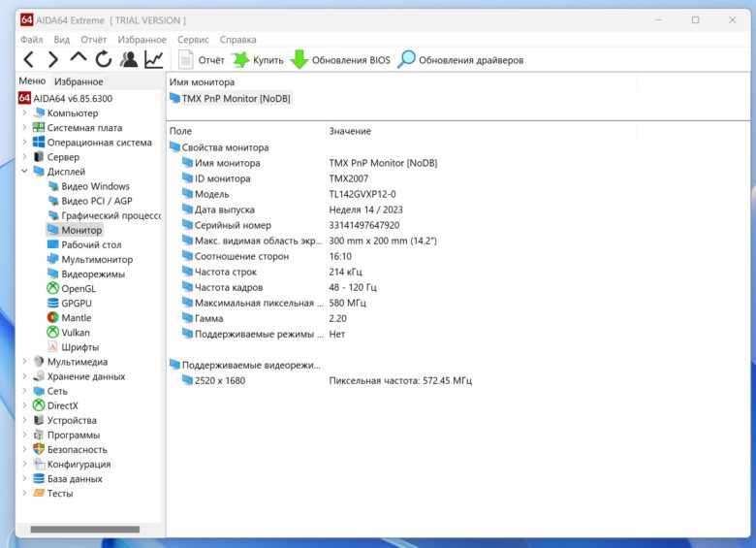The image size is (756, 548).
Task: Select the Модель row TL142GVXP12-0
Action: (289, 194)
